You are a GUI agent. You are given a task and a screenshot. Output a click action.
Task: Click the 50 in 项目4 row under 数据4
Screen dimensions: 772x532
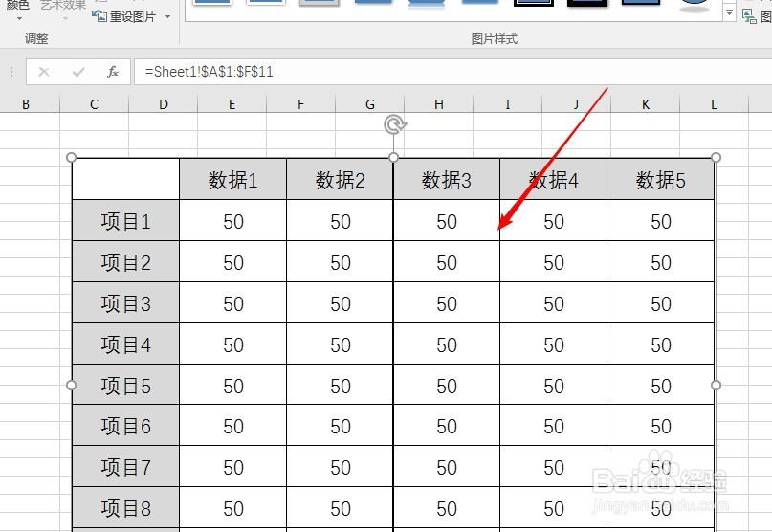pos(554,344)
